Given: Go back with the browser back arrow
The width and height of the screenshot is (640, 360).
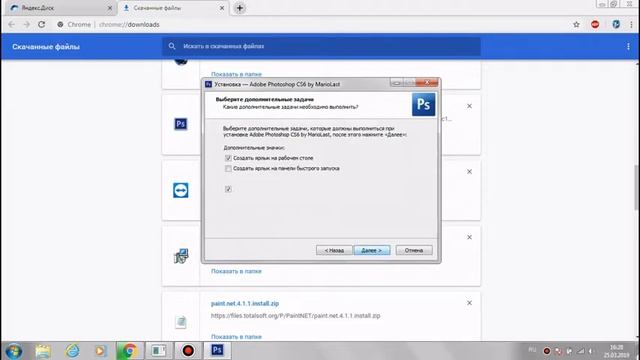Looking at the screenshot, I should (x=11, y=24).
